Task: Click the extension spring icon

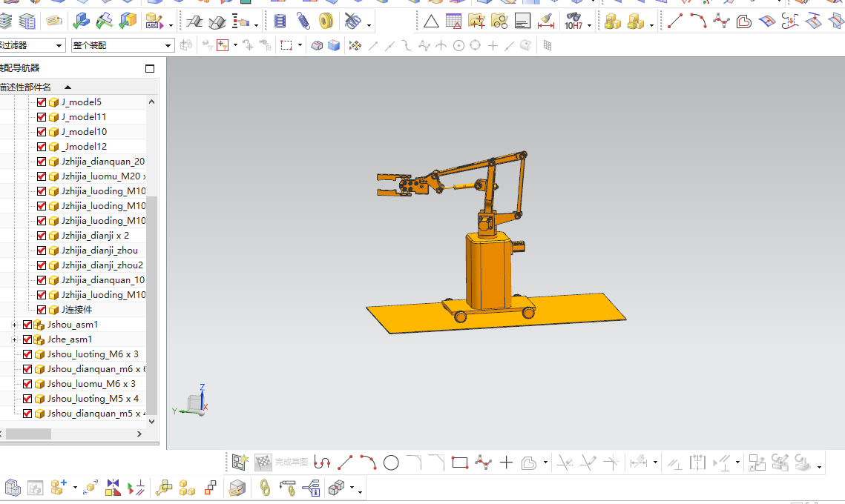Action: click(303, 21)
